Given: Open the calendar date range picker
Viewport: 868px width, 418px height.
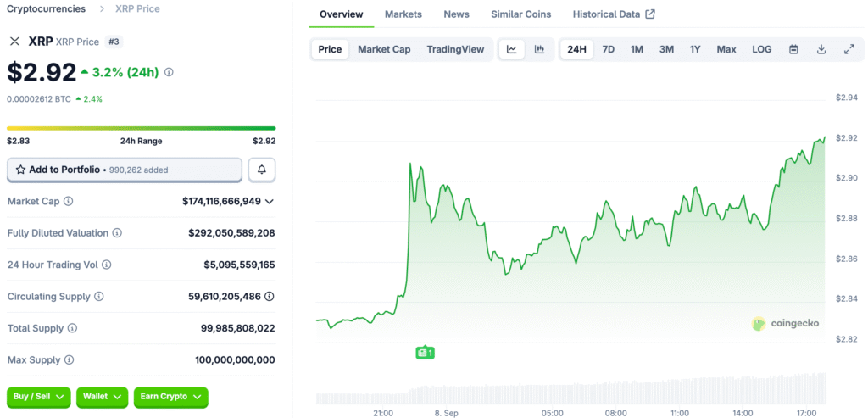Looking at the screenshot, I should coord(793,49).
